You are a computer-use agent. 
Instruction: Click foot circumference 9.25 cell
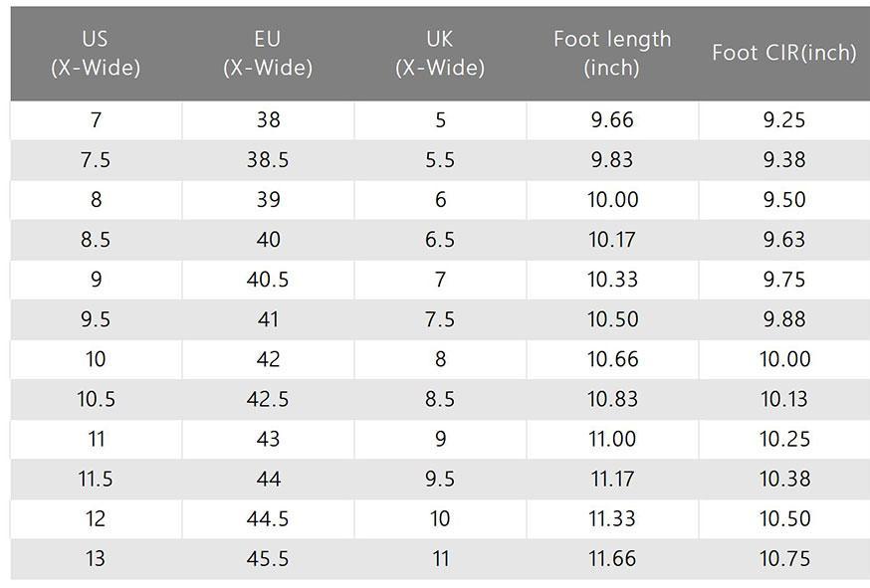click(783, 120)
